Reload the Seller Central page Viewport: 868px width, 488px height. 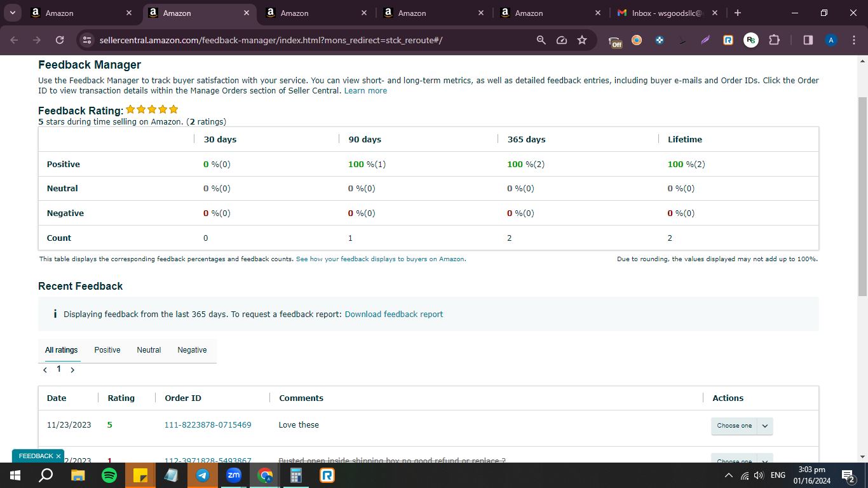coord(60,40)
